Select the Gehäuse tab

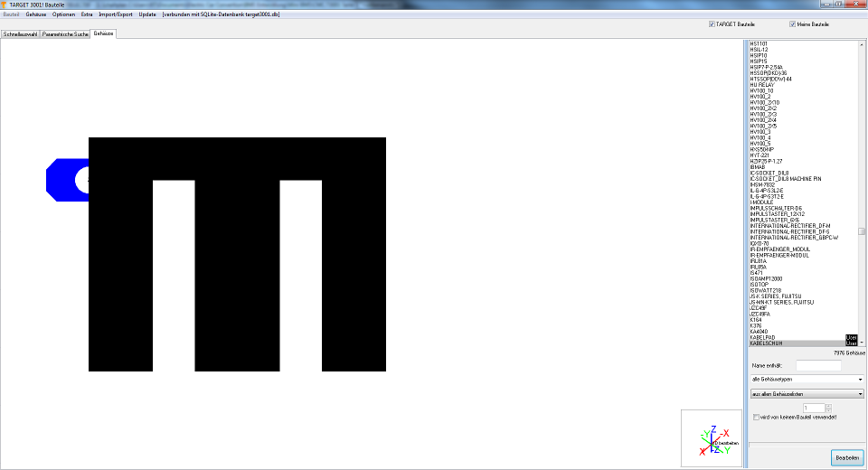tap(103, 33)
